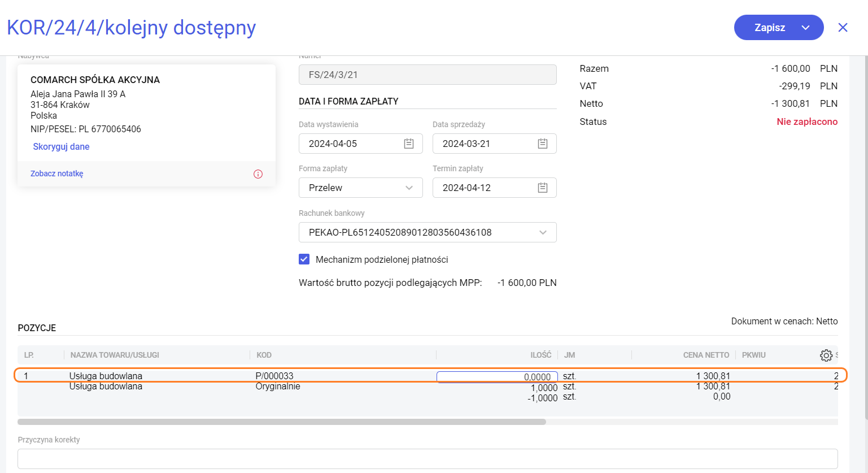The width and height of the screenshot is (868, 473).
Task: Click the red info icon in buyer card
Action: coord(258,174)
